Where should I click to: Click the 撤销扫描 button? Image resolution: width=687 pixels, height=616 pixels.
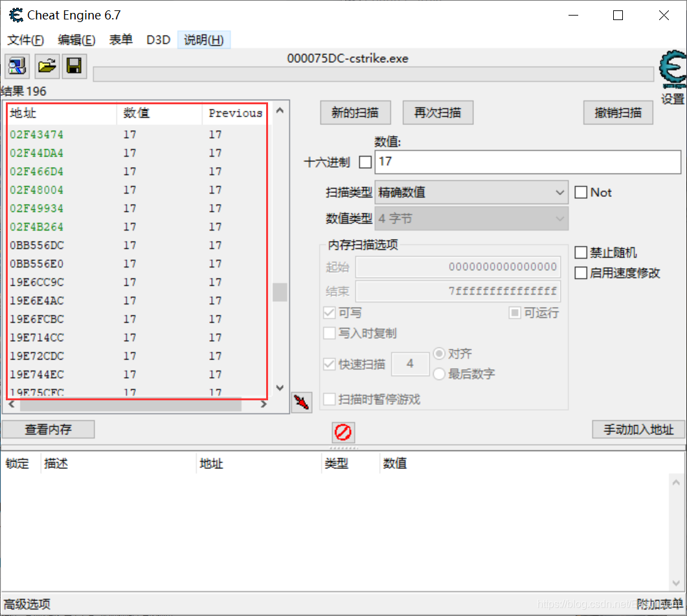pos(618,113)
